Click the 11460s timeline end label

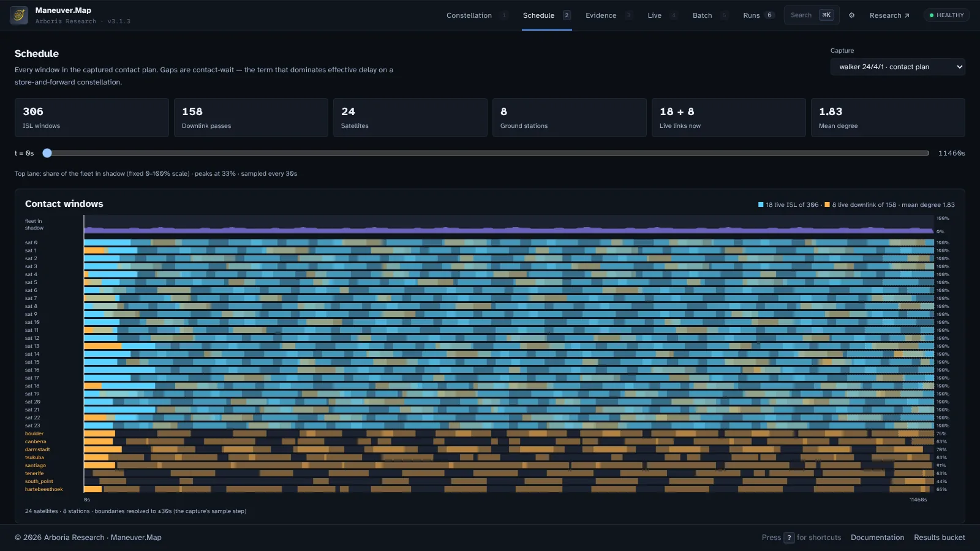(918, 500)
